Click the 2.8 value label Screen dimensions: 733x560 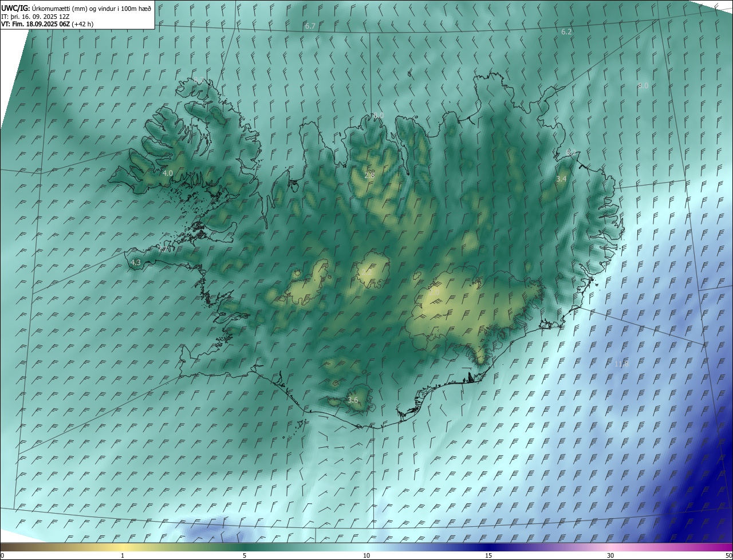tap(369, 175)
